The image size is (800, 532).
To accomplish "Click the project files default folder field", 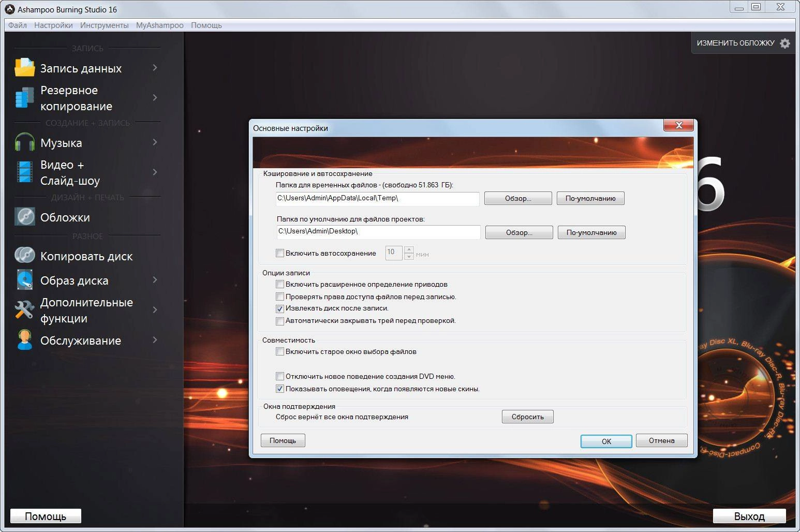I will point(379,232).
